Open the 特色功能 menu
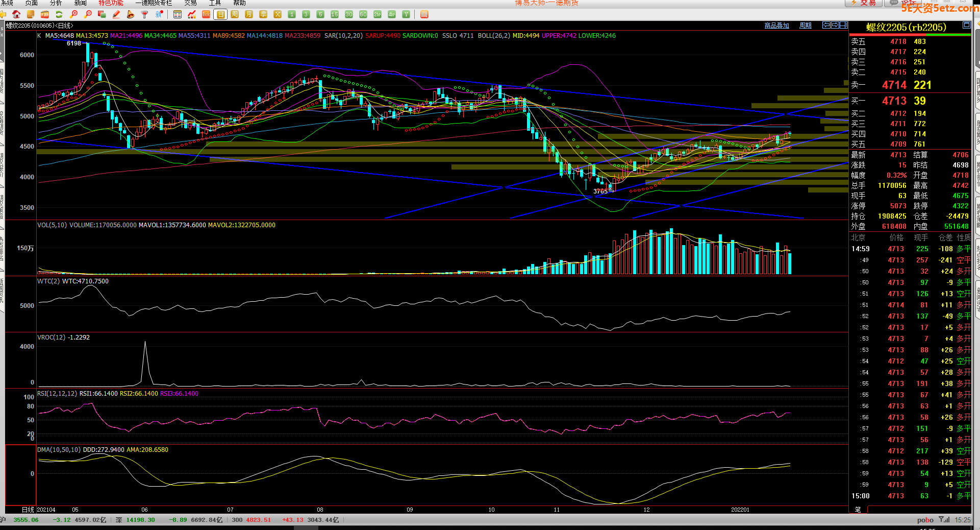This screenshot has width=980, height=530. point(111,3)
